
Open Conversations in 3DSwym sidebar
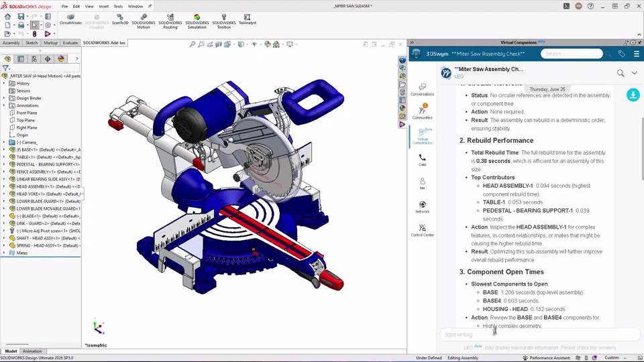pos(422,89)
